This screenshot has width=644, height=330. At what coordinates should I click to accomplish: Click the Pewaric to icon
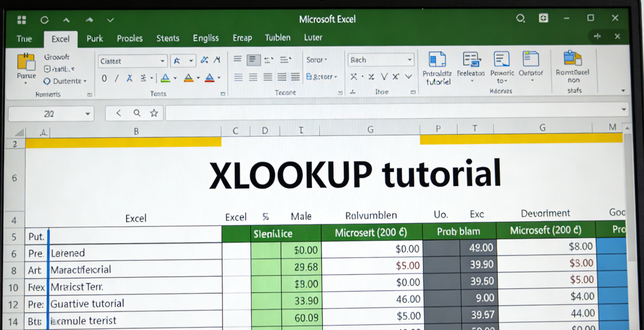(501, 59)
